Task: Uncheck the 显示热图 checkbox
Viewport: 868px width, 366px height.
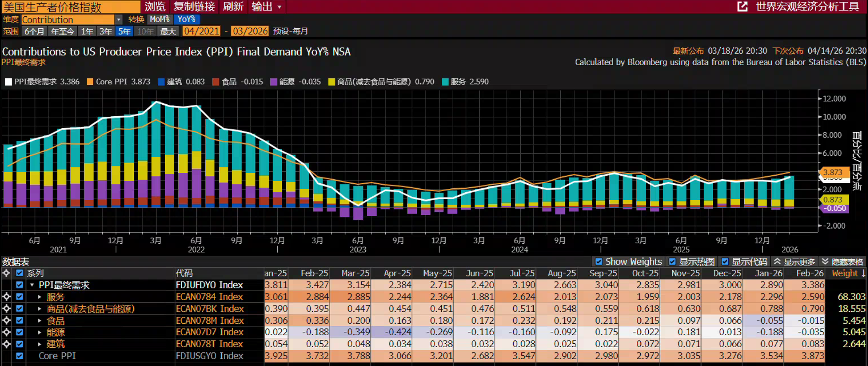Action: point(672,262)
